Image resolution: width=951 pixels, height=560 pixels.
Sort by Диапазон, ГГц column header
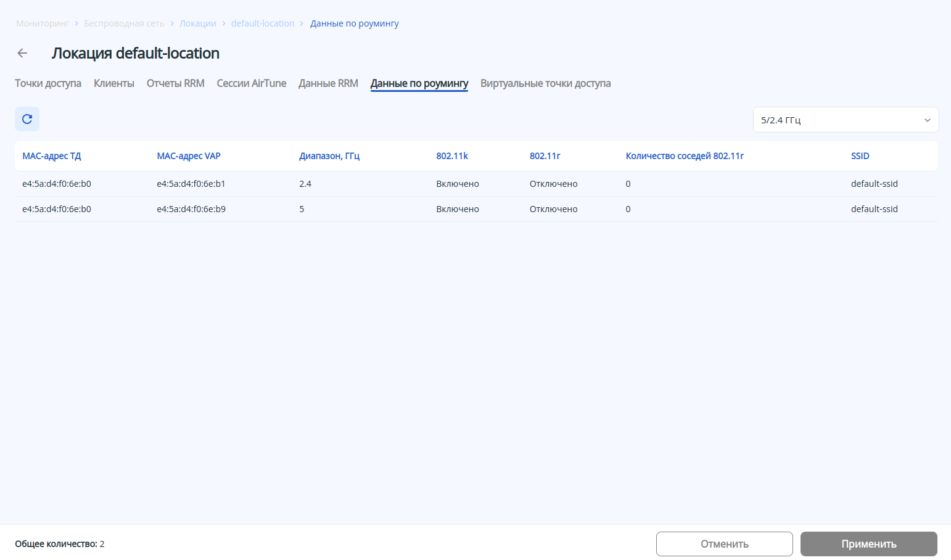tap(329, 156)
